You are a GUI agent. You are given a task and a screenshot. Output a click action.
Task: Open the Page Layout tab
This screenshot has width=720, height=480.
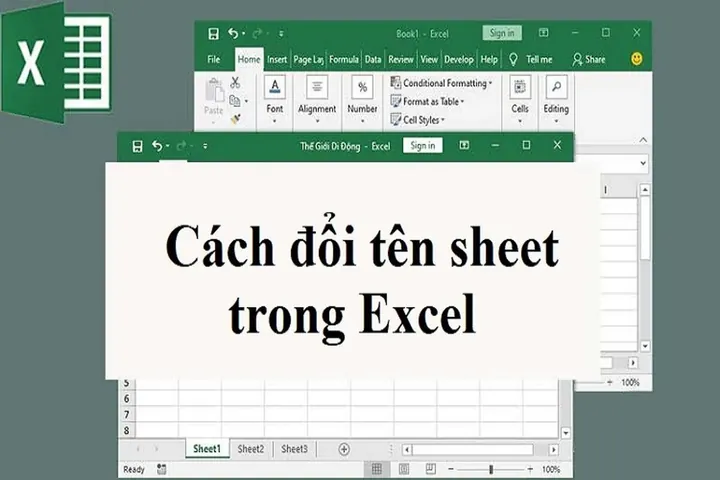click(x=308, y=59)
